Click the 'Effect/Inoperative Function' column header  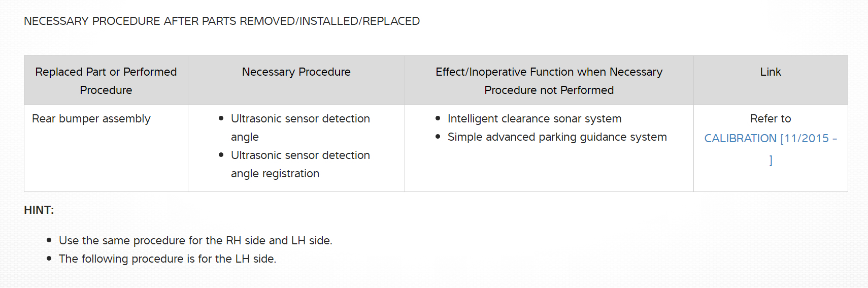pos(549,81)
